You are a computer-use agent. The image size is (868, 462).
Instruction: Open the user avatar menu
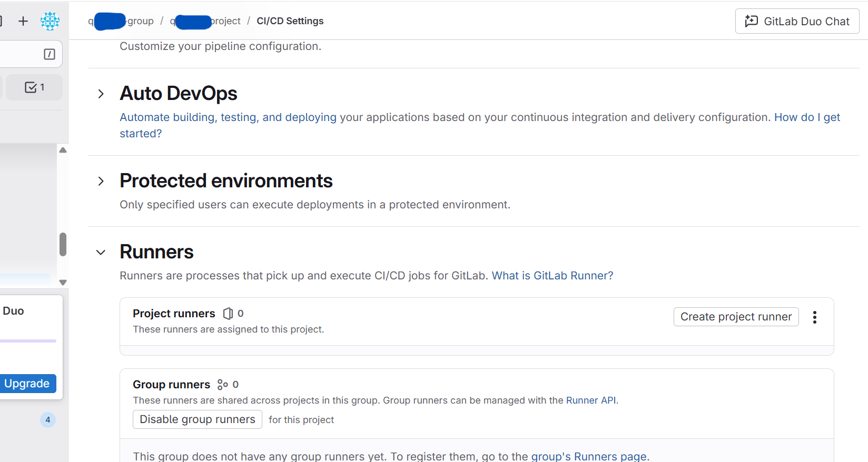tap(50, 21)
